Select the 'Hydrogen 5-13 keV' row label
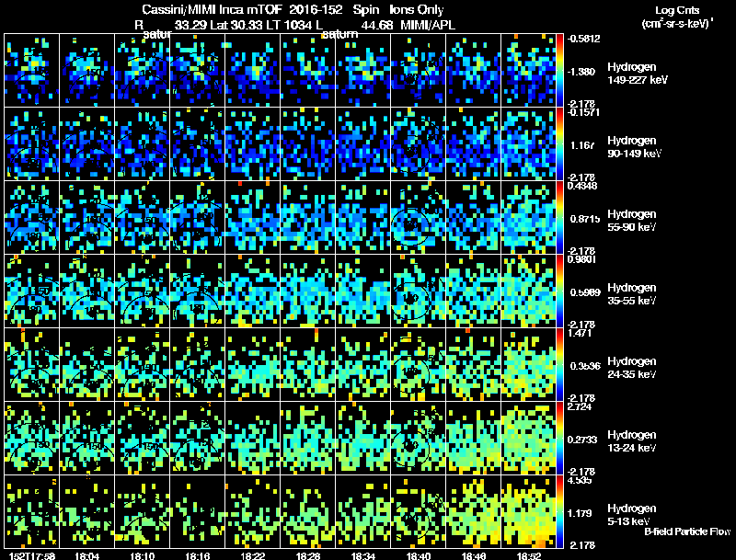Screen dimensions: 736x560 pyautogui.click(x=632, y=515)
